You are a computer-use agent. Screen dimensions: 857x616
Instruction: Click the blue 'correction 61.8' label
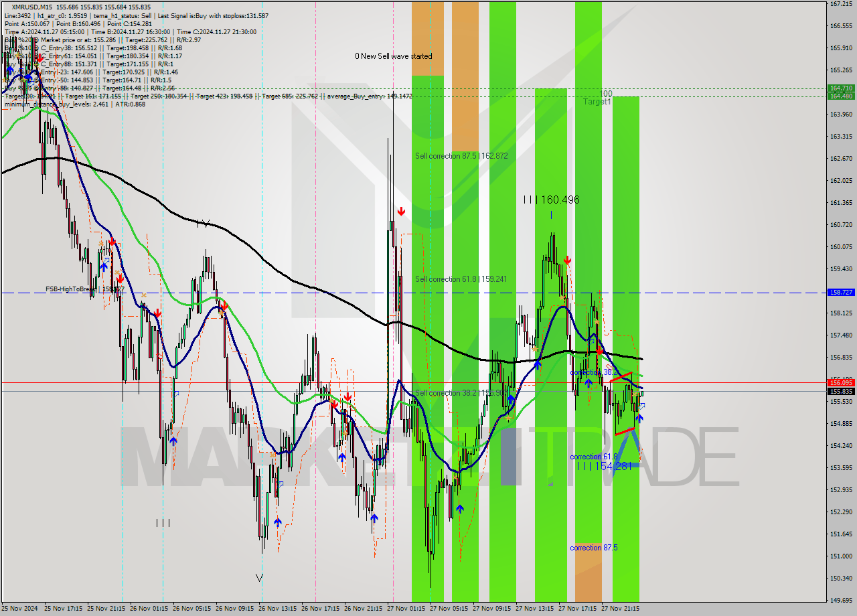click(594, 457)
